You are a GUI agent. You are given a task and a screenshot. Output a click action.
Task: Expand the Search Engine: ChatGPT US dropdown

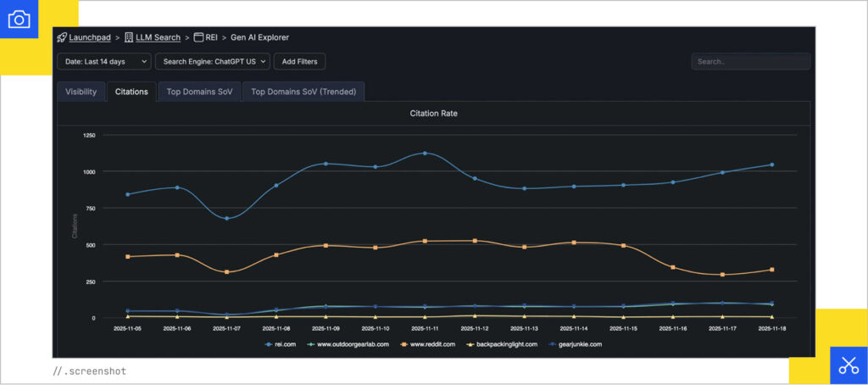click(212, 61)
